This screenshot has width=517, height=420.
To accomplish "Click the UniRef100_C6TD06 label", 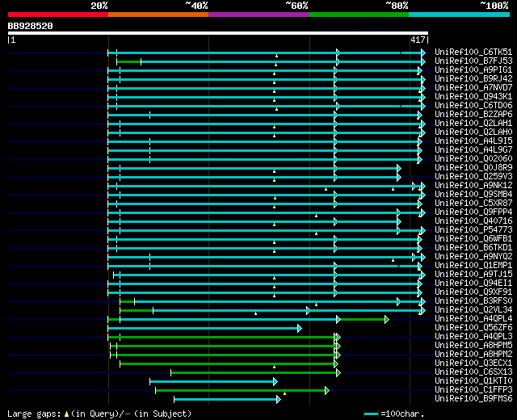I will tap(473, 106).
